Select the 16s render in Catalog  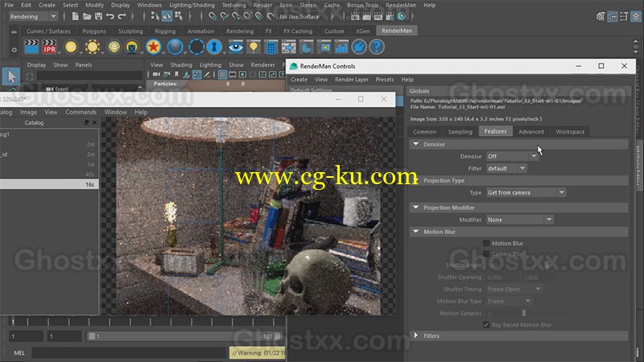tap(49, 184)
